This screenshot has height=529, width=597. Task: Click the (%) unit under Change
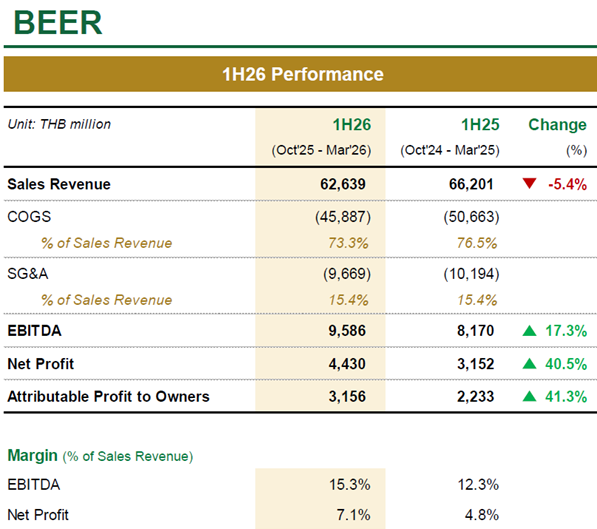[576, 150]
